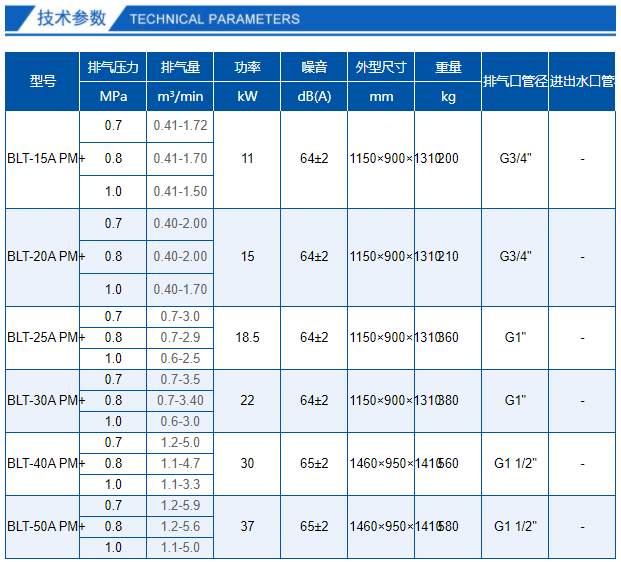This screenshot has width=621, height=562.
Task: Click the 1460×950×1410 dimension for BLT-40A
Action: (395, 463)
